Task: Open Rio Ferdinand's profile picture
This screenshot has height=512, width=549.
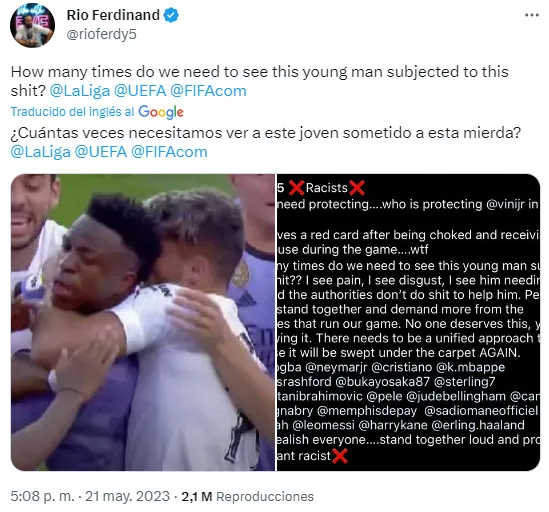Action: [x=32, y=25]
